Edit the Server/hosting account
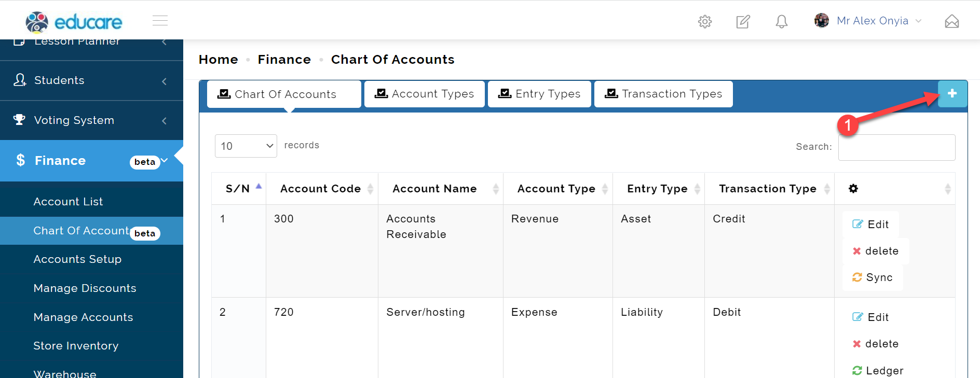Viewport: 980px width, 378px height. 870,317
